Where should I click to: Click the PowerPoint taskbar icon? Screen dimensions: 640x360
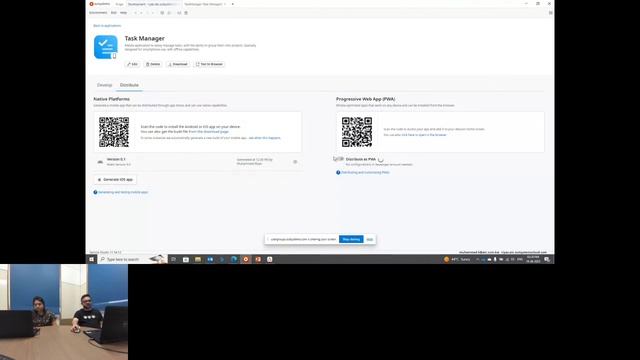click(258, 259)
